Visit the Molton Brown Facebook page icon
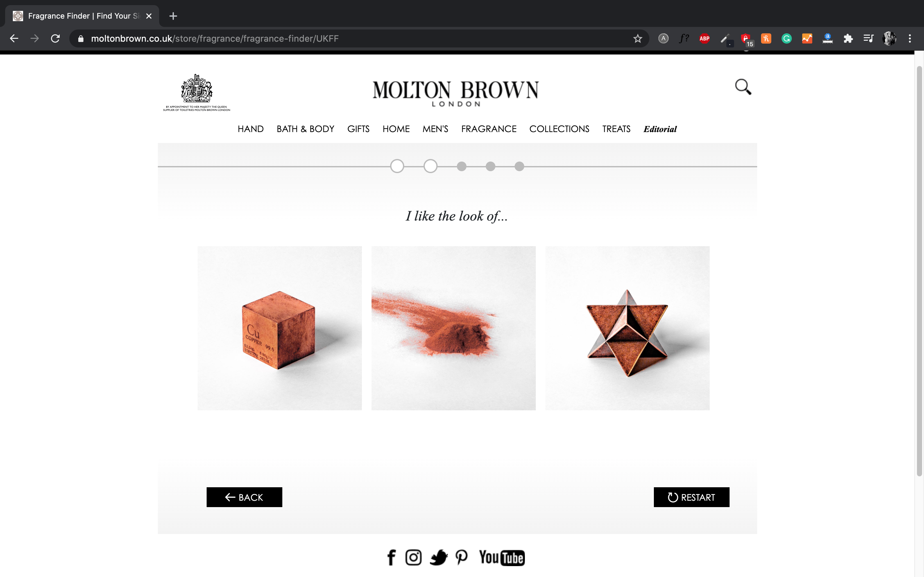 pyautogui.click(x=391, y=557)
